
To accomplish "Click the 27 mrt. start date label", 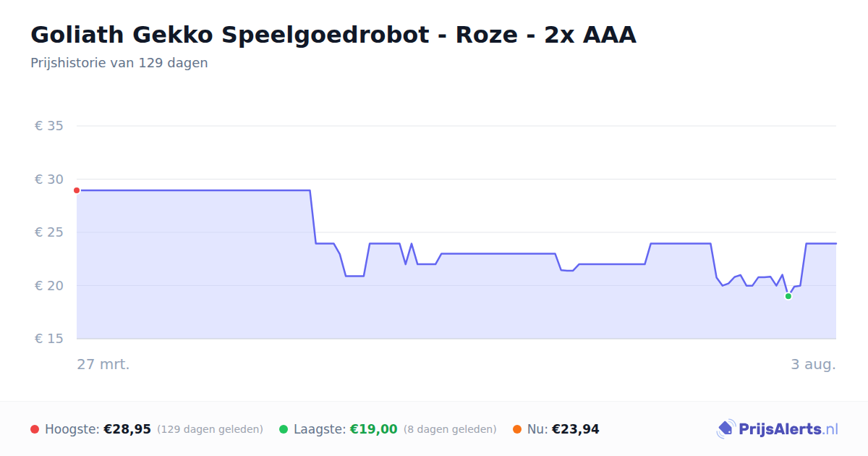I will coord(103,364).
